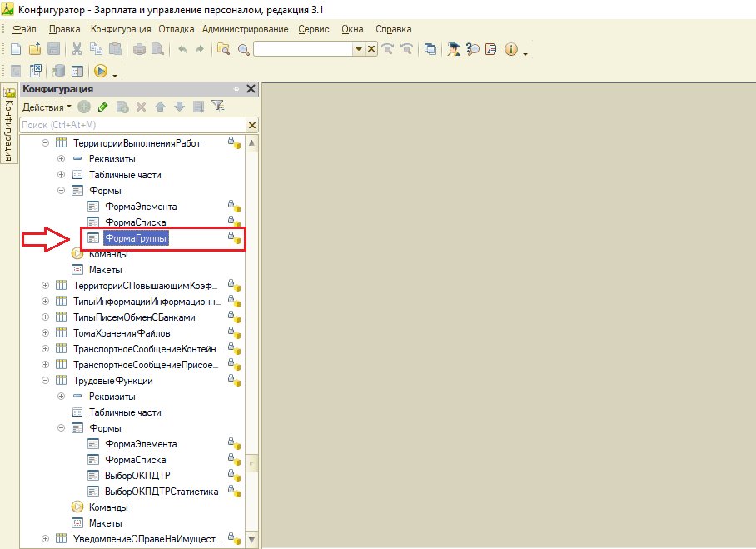
Task: Open the Syntax assistant icon
Action: pyautogui.click(x=453, y=48)
